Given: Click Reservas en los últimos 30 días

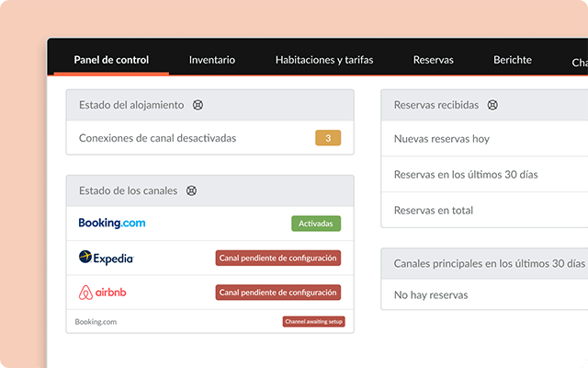Looking at the screenshot, I should [465, 174].
